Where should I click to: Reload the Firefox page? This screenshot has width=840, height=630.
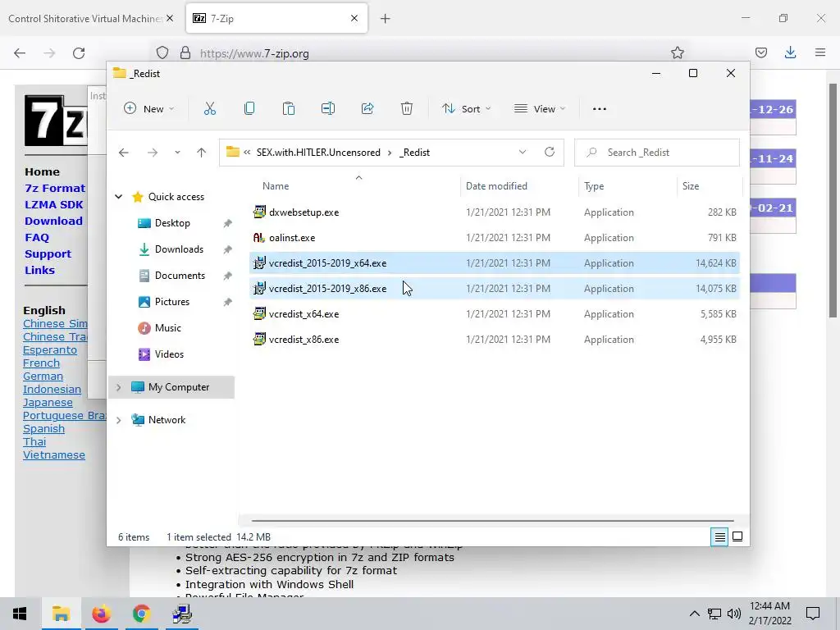[x=79, y=53]
